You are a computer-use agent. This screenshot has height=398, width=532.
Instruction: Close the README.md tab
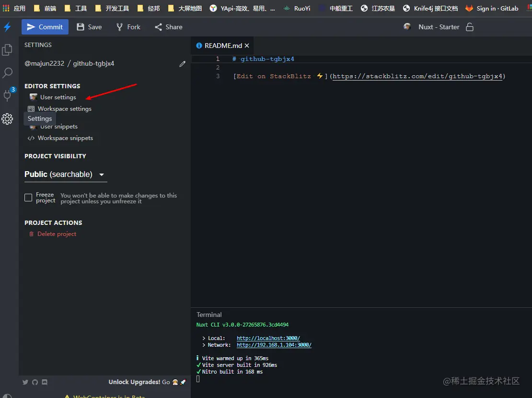tap(247, 46)
